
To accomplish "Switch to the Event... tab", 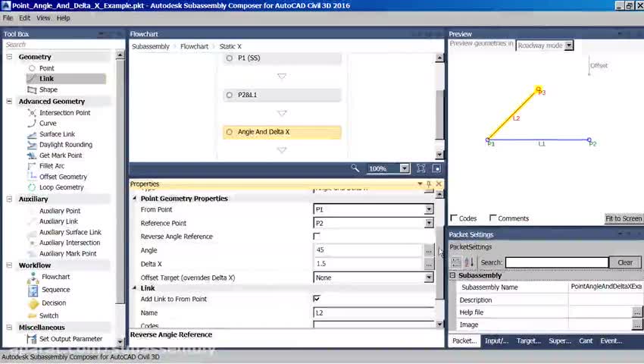I will 611,341.
